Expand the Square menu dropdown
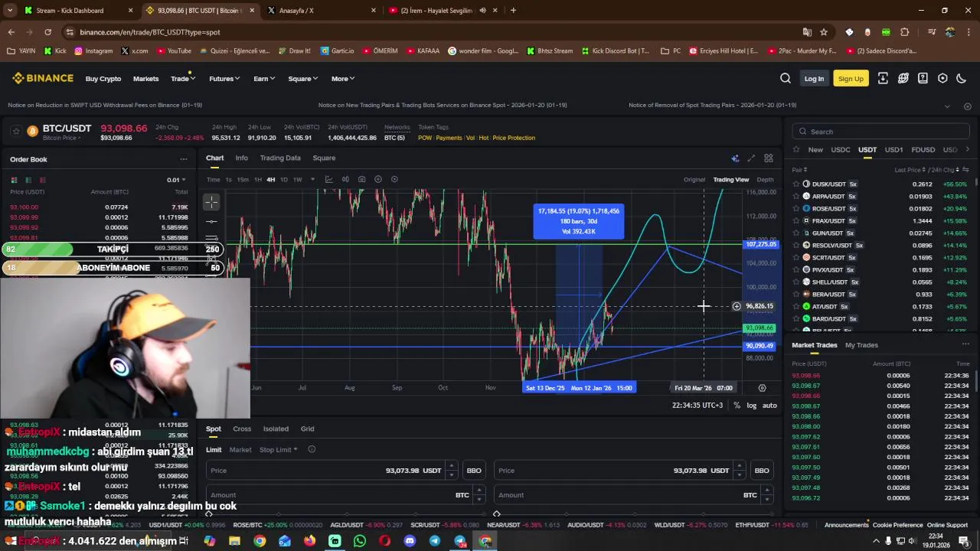 coord(302,79)
